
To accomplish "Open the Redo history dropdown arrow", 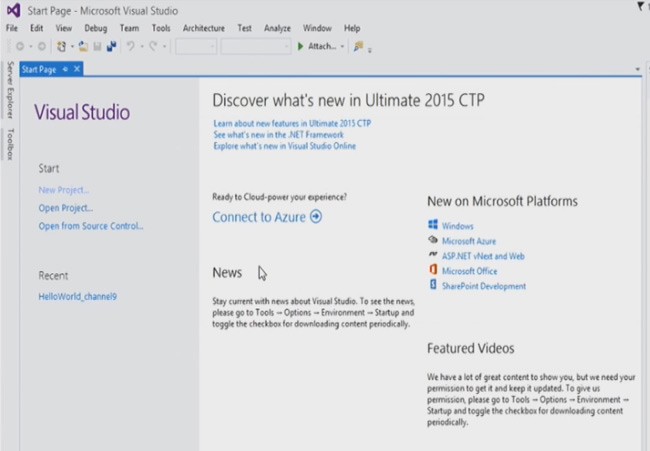I will 165,46.
